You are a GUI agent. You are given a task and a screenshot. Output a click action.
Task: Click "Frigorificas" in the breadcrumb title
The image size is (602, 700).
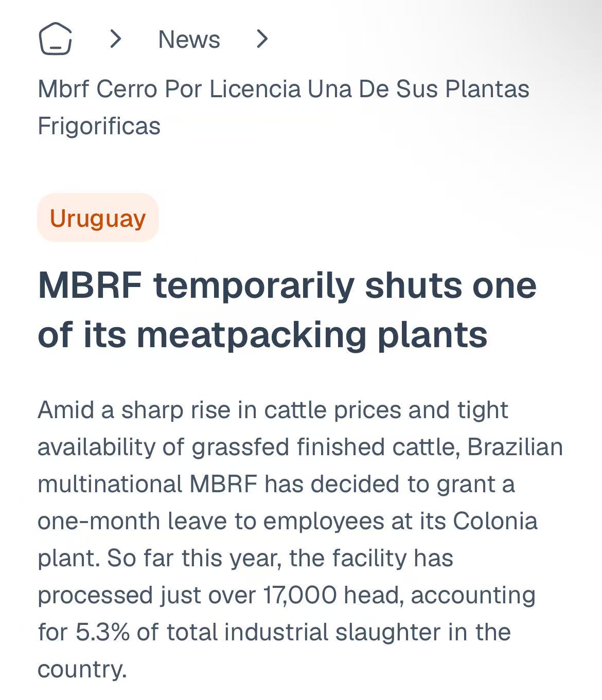99,126
